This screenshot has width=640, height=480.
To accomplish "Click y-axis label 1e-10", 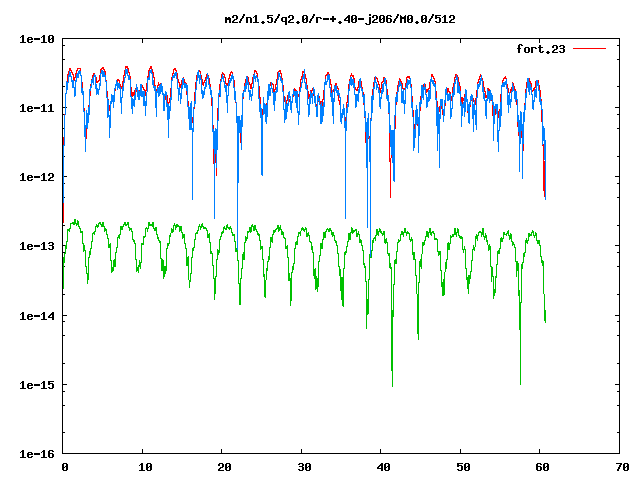I will 37,39.
